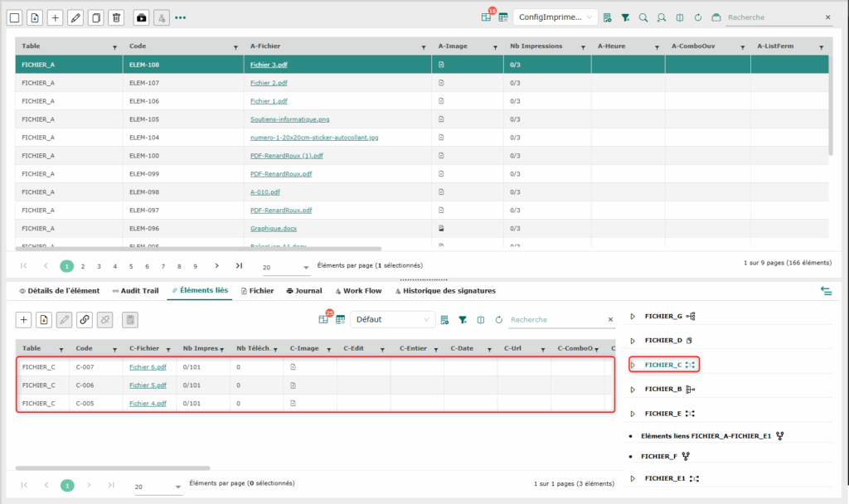Click the calculator icon in linked elements toolbar
The image size is (849, 504).
tap(130, 319)
